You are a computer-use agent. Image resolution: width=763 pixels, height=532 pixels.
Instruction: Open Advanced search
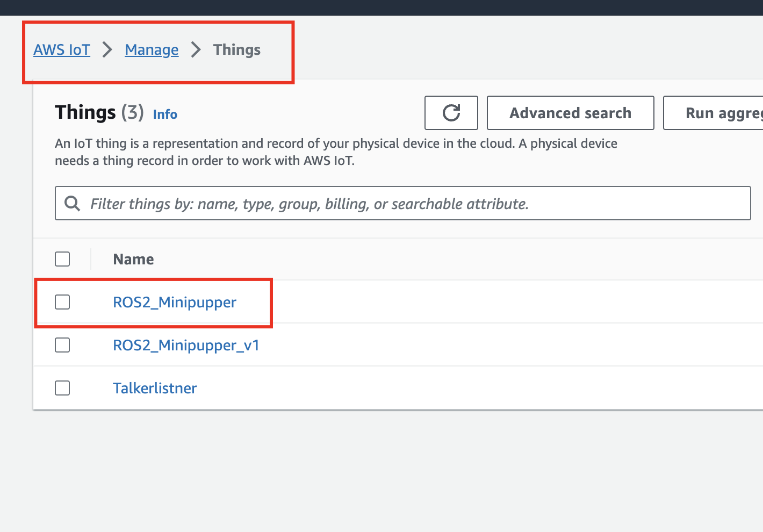click(570, 113)
